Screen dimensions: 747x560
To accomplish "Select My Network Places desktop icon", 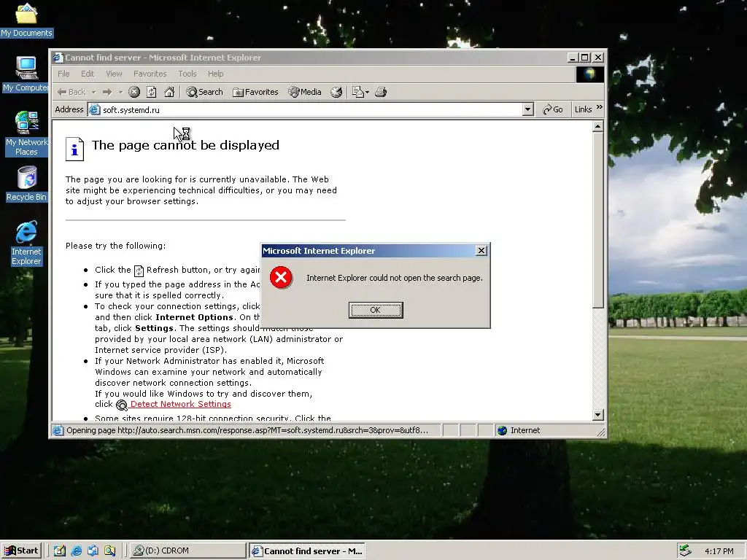I will click(26, 133).
